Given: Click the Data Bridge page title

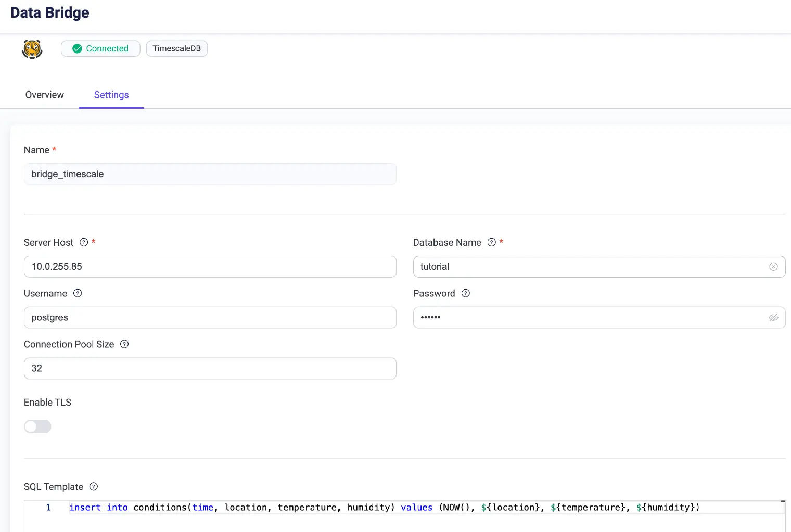Looking at the screenshot, I should pyautogui.click(x=50, y=12).
